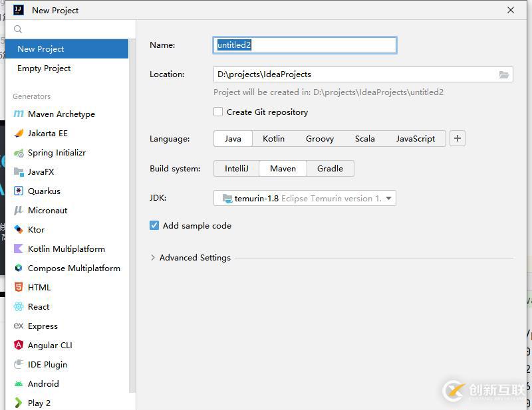The image size is (532, 410).
Task: Uncheck Add sample code checkbox
Action: [154, 225]
